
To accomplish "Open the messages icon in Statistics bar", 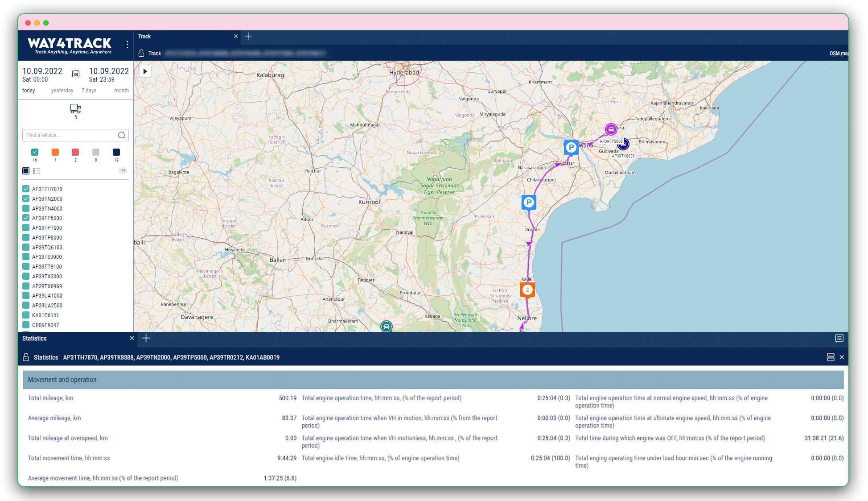I will coord(839,339).
